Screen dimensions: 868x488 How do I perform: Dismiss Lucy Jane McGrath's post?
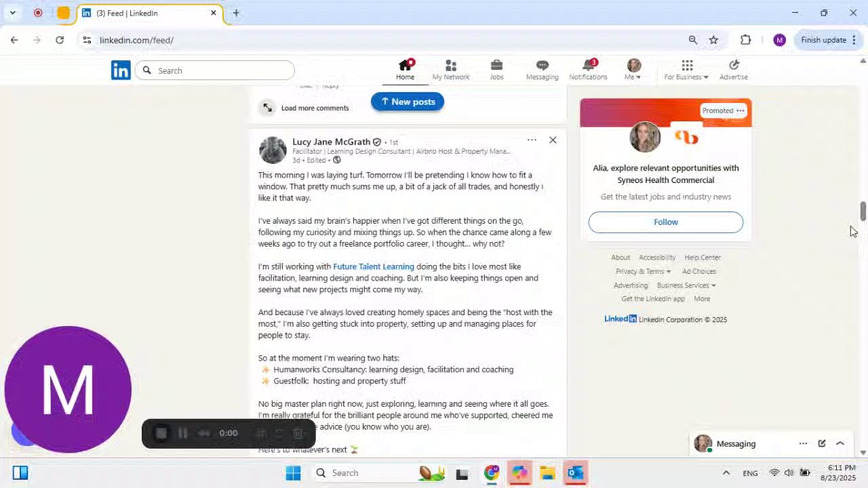point(553,140)
